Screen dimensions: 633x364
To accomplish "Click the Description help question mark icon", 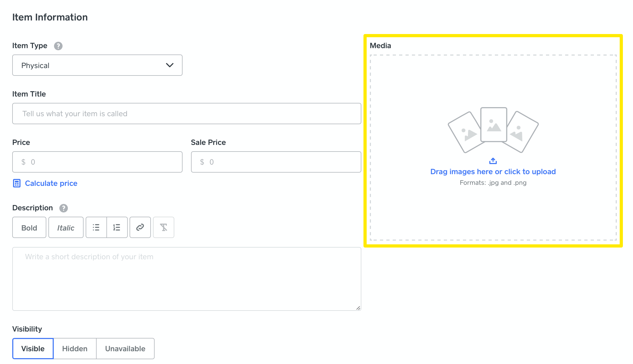I will pyautogui.click(x=63, y=208).
